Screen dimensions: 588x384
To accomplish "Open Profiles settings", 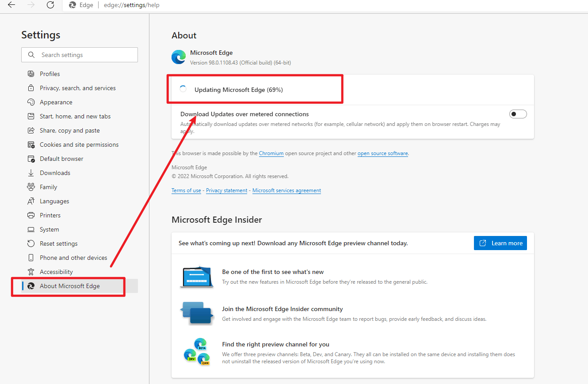I will point(50,74).
